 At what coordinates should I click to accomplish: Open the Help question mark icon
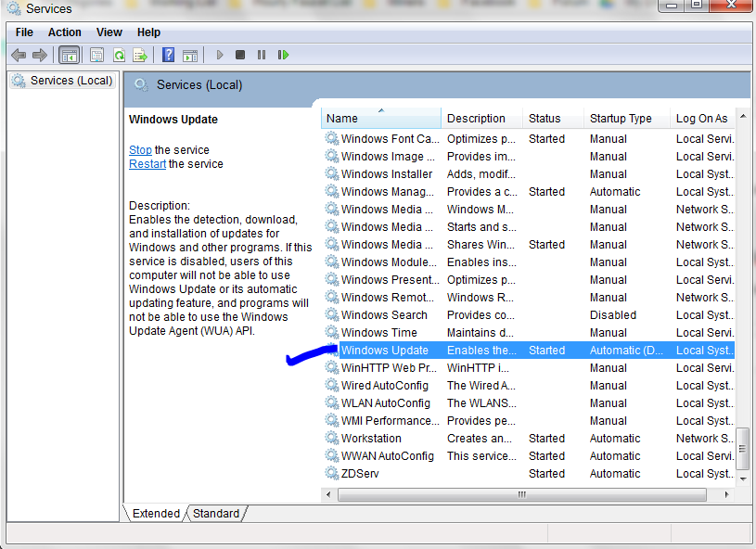click(x=168, y=55)
